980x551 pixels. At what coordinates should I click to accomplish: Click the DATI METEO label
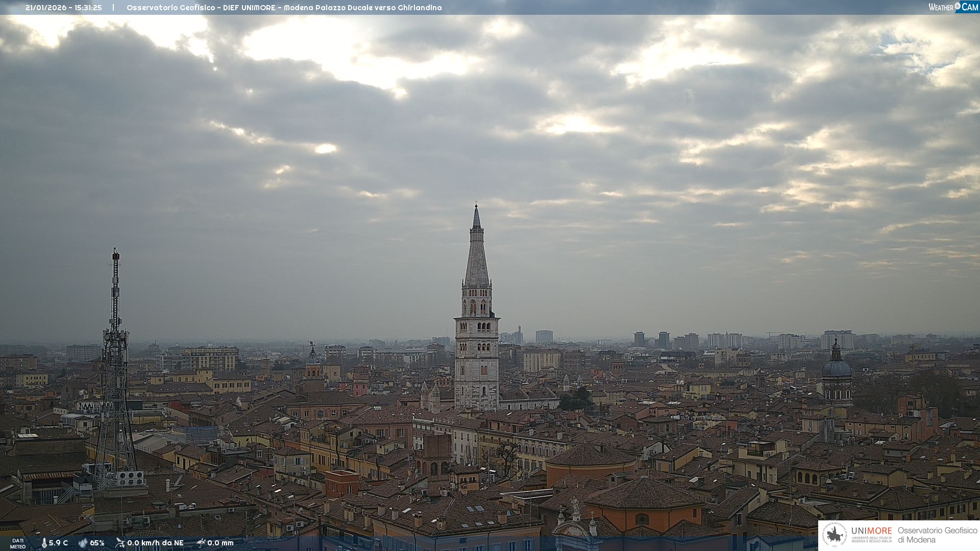(x=18, y=543)
